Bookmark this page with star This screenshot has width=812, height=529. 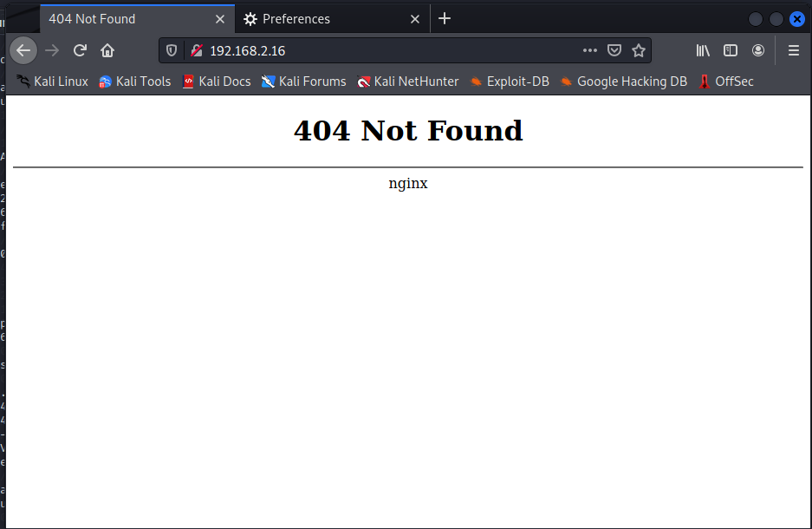click(x=639, y=50)
